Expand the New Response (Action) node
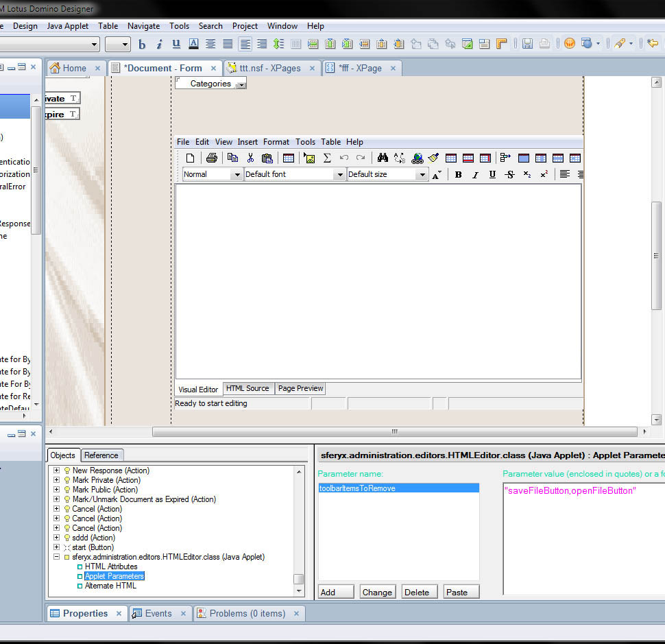665x644 pixels. [56, 470]
